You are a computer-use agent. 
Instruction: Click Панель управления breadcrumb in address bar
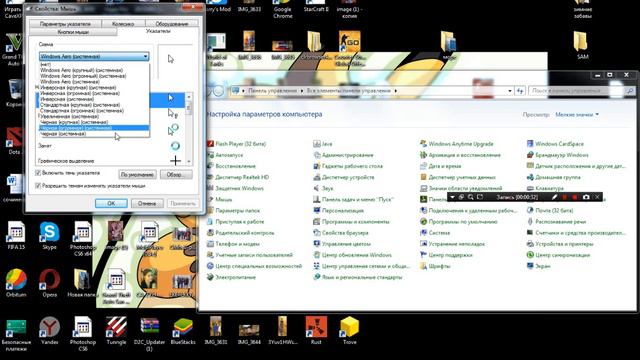272,91
